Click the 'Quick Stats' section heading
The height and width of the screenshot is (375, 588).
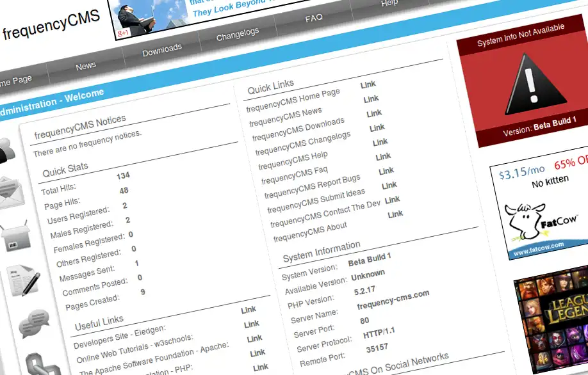click(x=65, y=170)
